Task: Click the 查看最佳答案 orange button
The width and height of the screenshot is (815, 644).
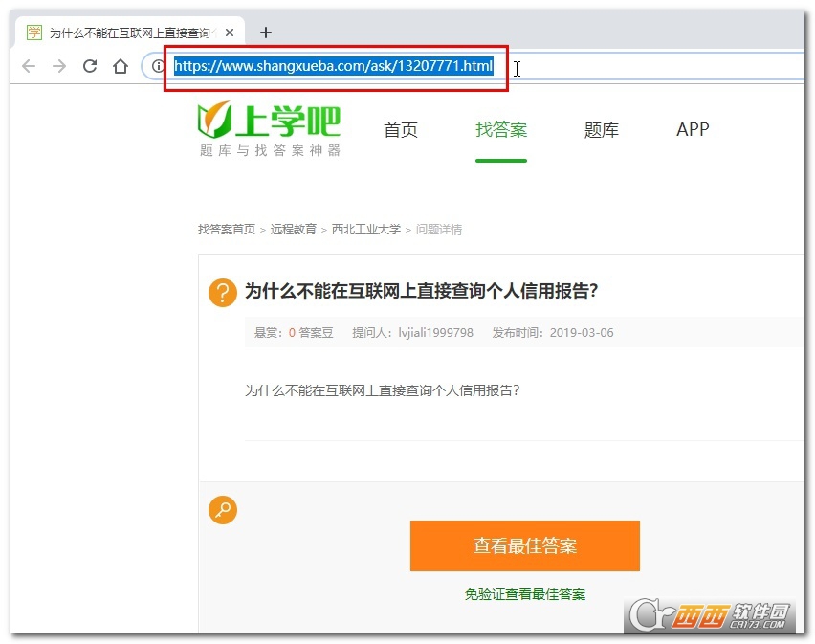Action: pyautogui.click(x=525, y=545)
